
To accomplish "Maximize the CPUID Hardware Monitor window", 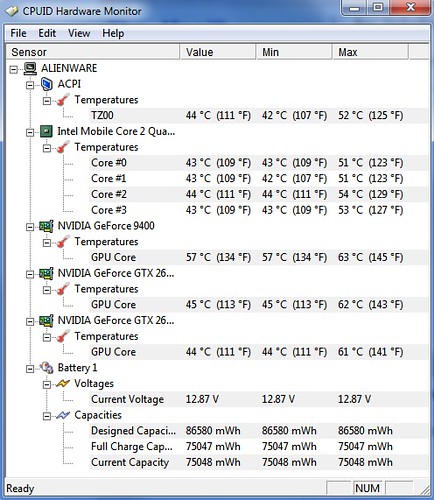I will point(378,8).
